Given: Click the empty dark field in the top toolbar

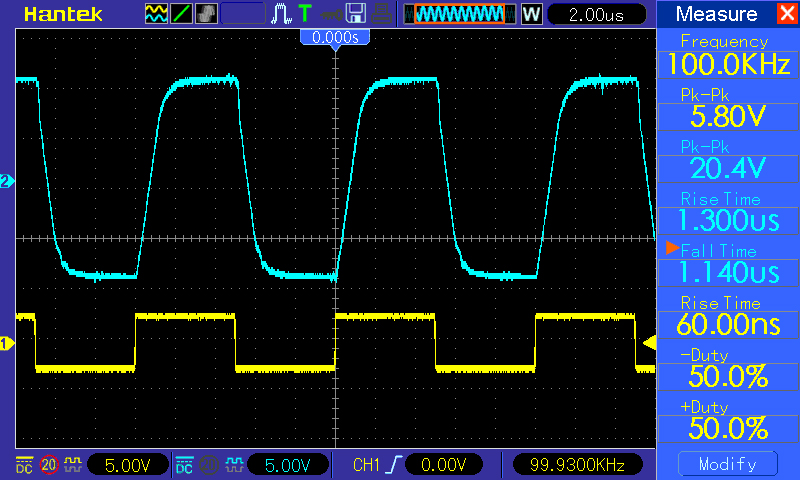Looking at the screenshot, I should click(x=243, y=14).
